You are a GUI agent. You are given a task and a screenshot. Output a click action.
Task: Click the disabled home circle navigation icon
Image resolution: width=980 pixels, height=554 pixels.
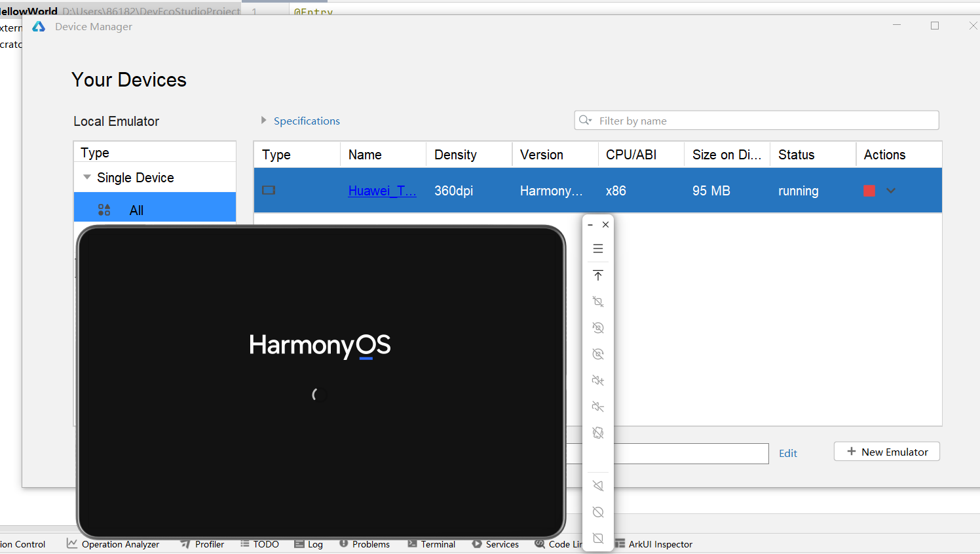click(598, 512)
